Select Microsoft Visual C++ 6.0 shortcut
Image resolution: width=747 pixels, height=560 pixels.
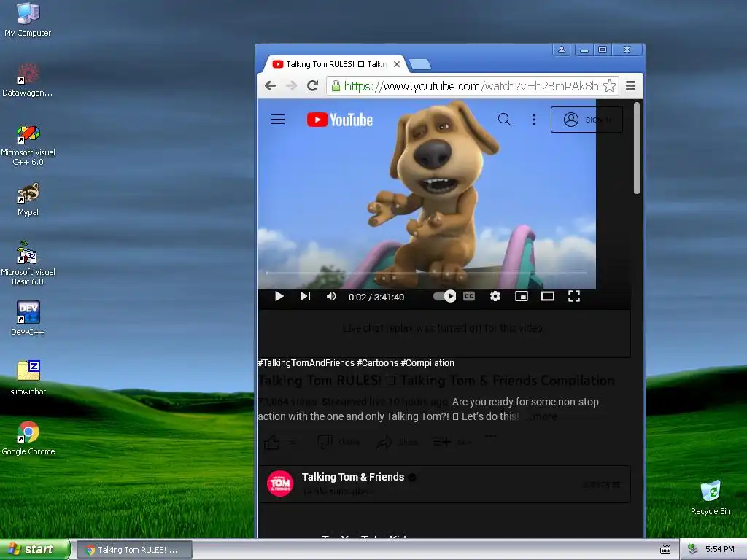(28, 145)
